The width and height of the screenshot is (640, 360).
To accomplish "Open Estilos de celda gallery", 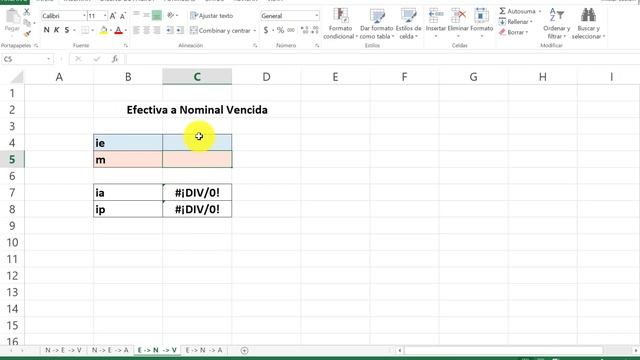I will [408, 24].
